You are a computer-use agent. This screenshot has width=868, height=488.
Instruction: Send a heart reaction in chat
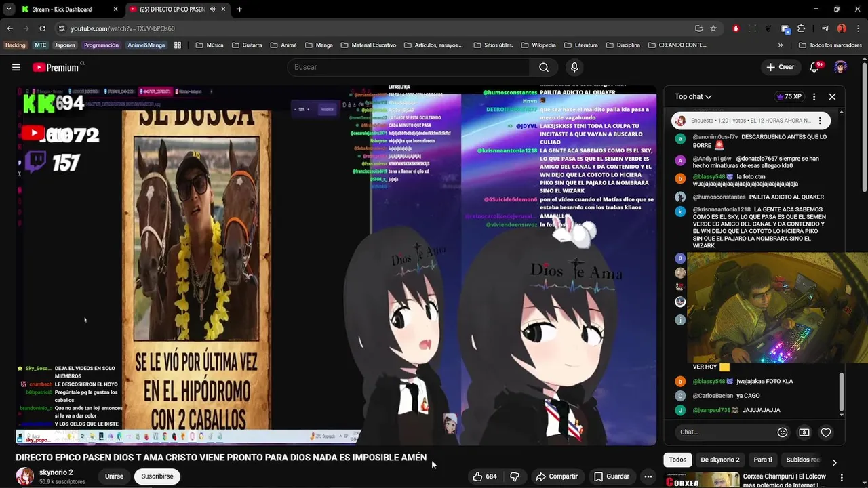click(x=826, y=432)
